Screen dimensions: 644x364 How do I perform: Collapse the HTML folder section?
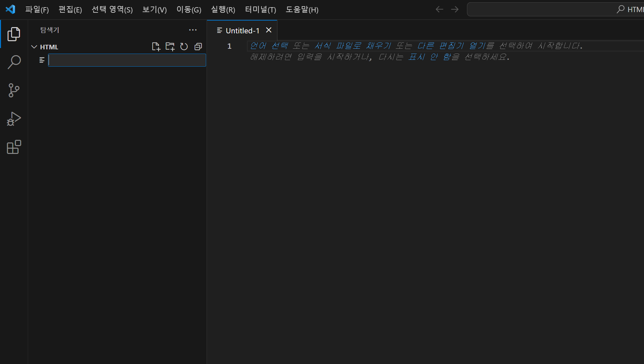(x=34, y=47)
